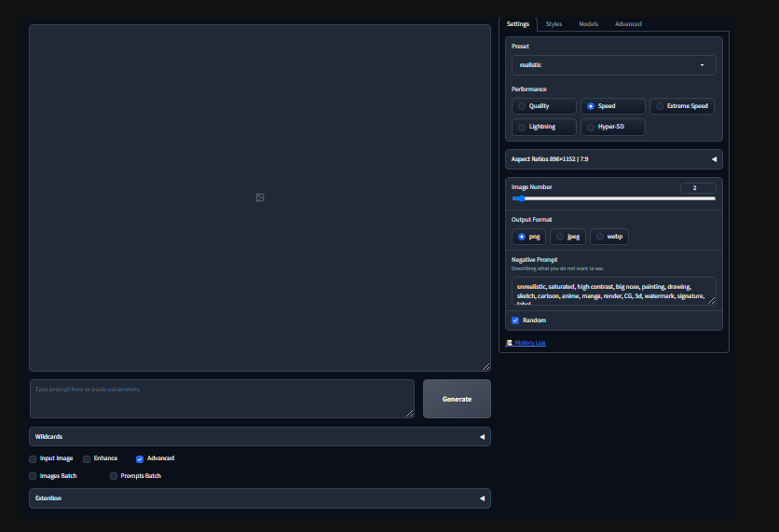Expand the Extention accordion
The width and height of the screenshot is (779, 532).
pos(260,498)
